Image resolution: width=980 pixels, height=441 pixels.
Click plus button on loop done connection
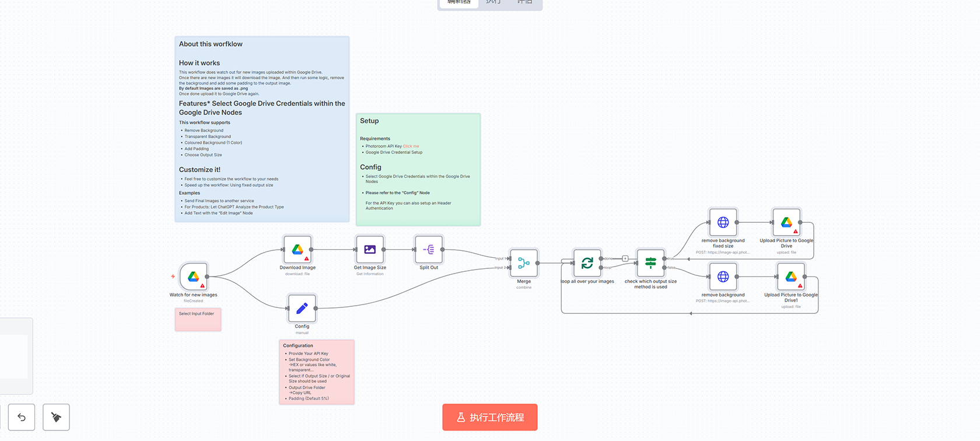(625, 258)
